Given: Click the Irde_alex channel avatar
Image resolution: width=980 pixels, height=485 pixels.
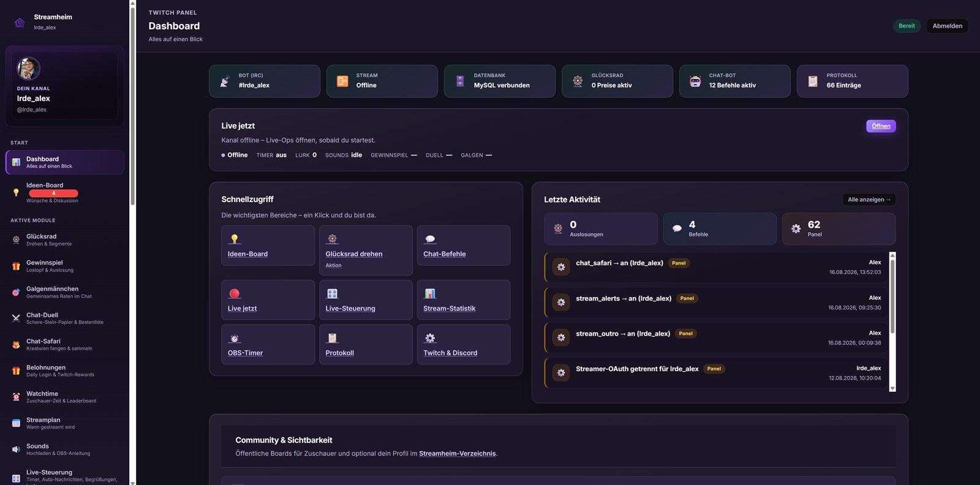Looking at the screenshot, I should click(x=28, y=69).
